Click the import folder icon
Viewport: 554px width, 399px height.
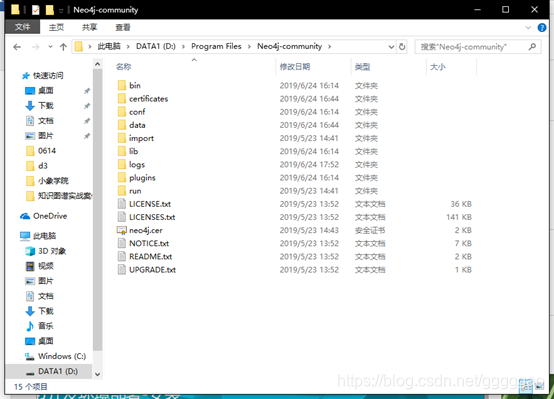(122, 138)
